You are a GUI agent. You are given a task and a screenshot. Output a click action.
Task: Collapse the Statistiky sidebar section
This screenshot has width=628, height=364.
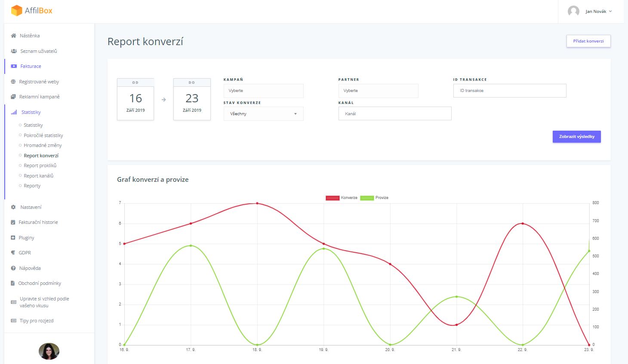point(31,112)
